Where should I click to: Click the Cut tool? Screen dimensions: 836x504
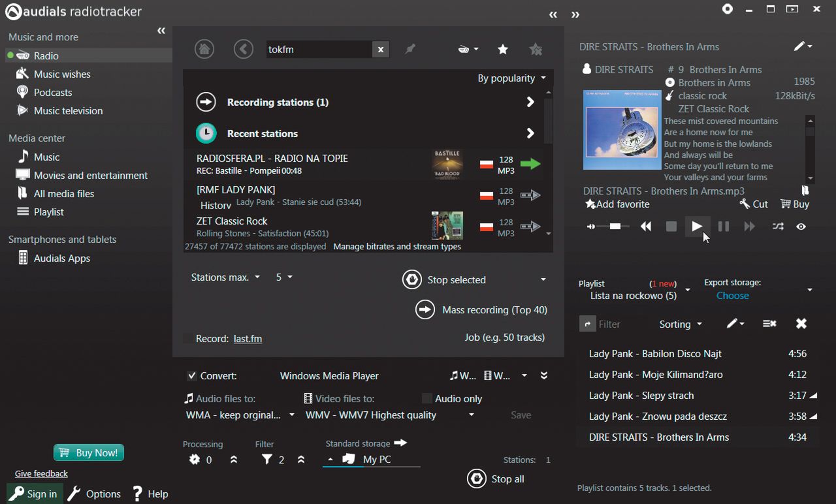tap(754, 204)
